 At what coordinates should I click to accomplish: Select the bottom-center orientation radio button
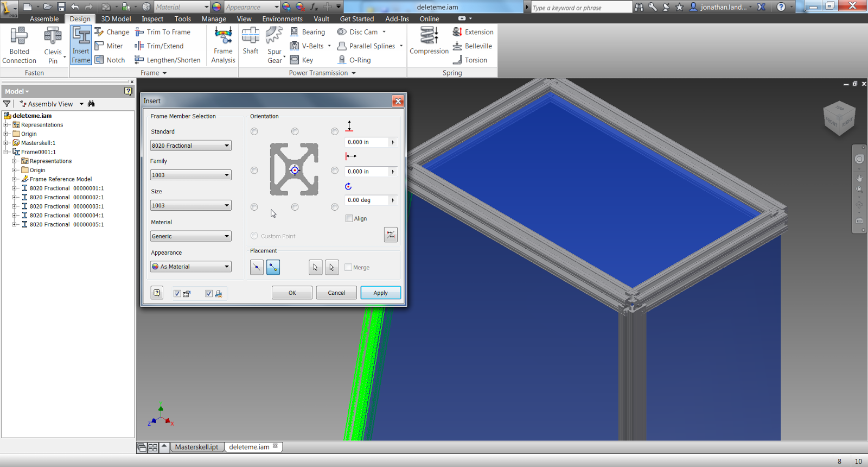(295, 207)
